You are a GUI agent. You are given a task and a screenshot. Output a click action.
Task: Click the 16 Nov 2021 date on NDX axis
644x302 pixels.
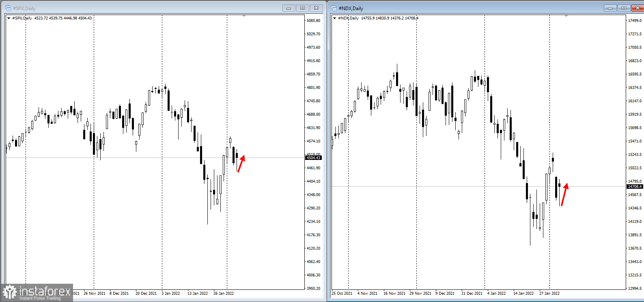click(394, 293)
